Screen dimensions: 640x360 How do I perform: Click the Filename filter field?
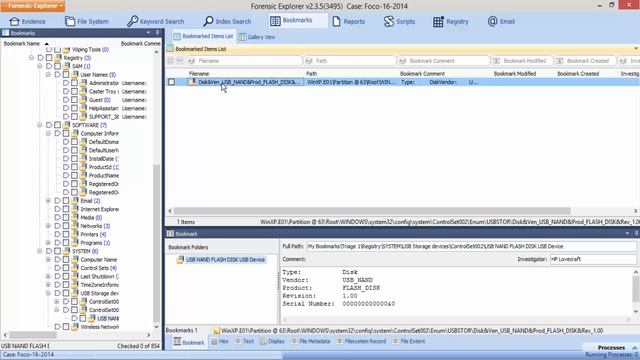pyautogui.click(x=244, y=61)
